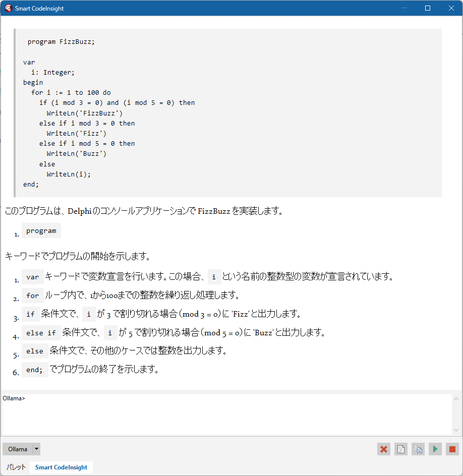Select the if keyword badge

pos(30,314)
